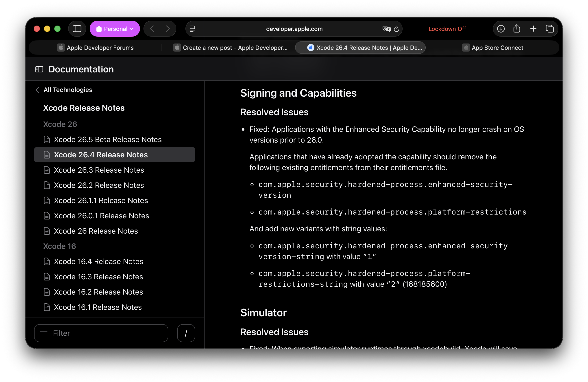Screen dimensions: 588x382
Task: Show tab overview icon
Action: (x=549, y=29)
